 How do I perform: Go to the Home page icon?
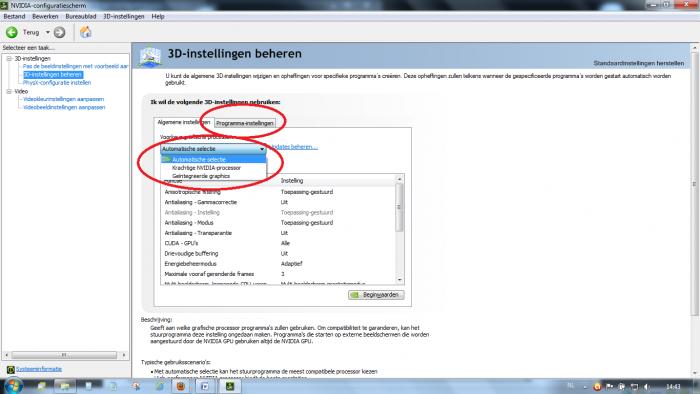click(85, 32)
